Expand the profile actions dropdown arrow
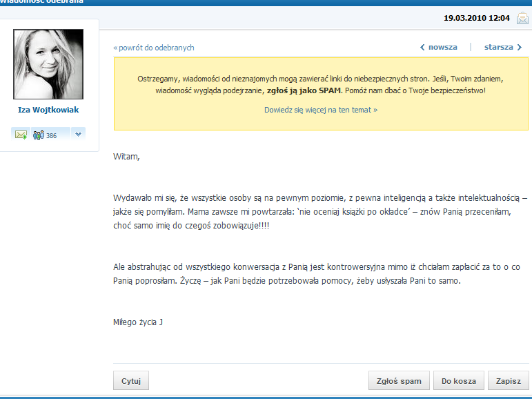 (x=79, y=134)
